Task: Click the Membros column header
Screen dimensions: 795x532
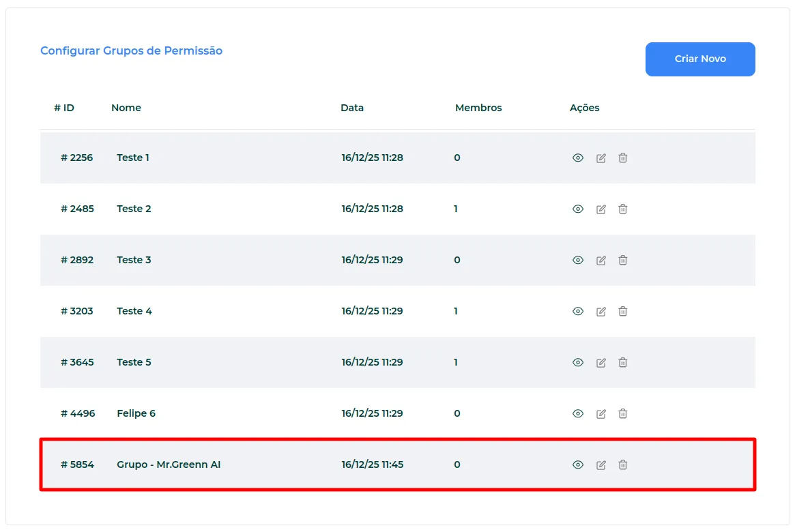Action: [x=478, y=108]
